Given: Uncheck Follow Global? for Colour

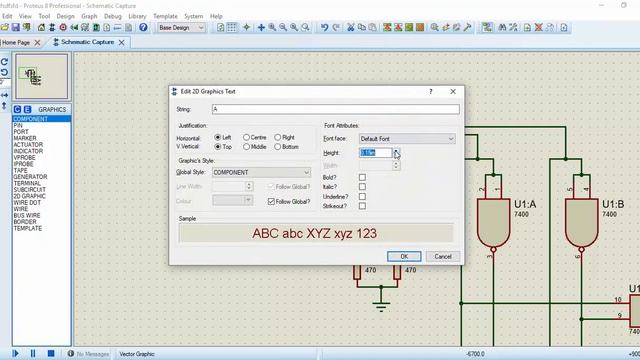Looking at the screenshot, I should point(271,202).
